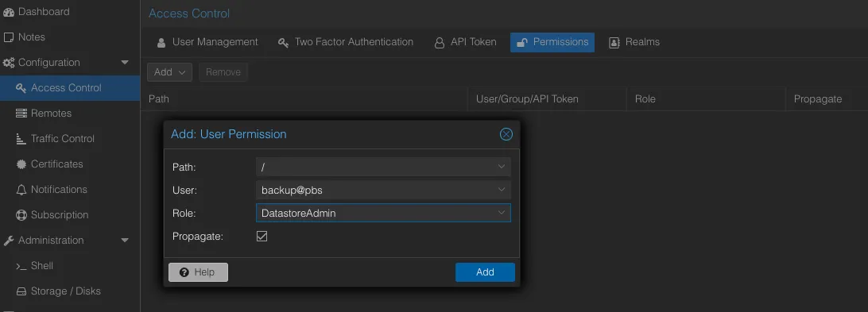
Task: Collapse the Administration section arrow
Action: tap(125, 240)
